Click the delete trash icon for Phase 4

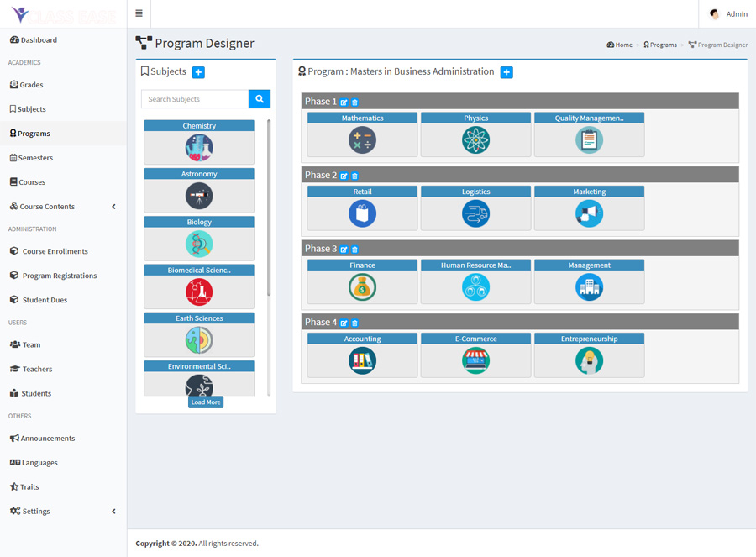(354, 323)
